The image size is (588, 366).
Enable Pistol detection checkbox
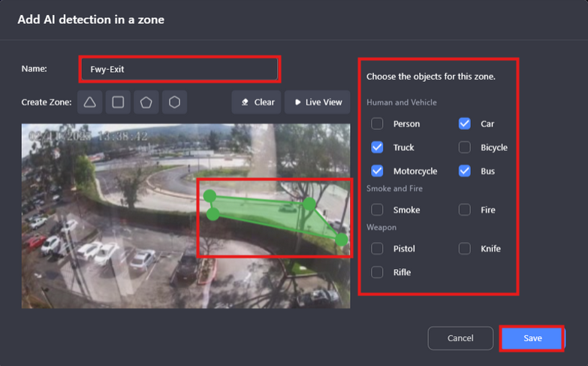pos(377,248)
